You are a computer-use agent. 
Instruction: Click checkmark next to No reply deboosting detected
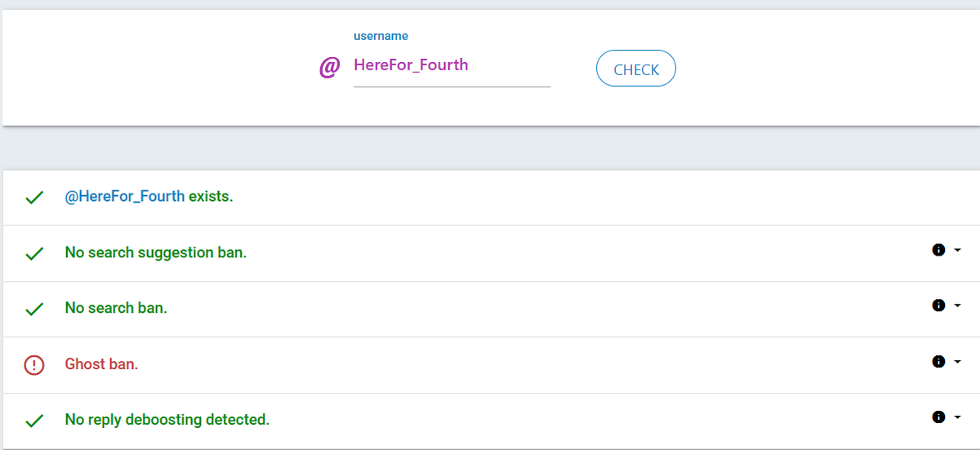[x=34, y=421]
